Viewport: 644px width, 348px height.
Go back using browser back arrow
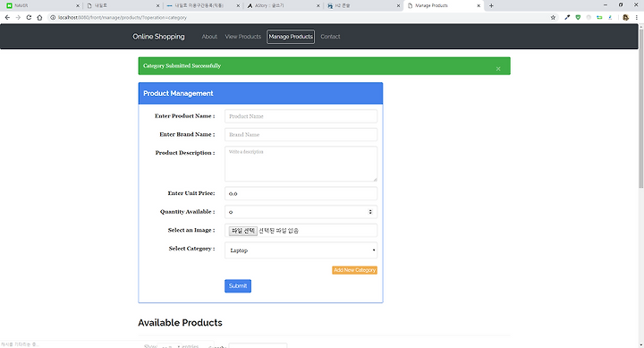(x=7, y=17)
